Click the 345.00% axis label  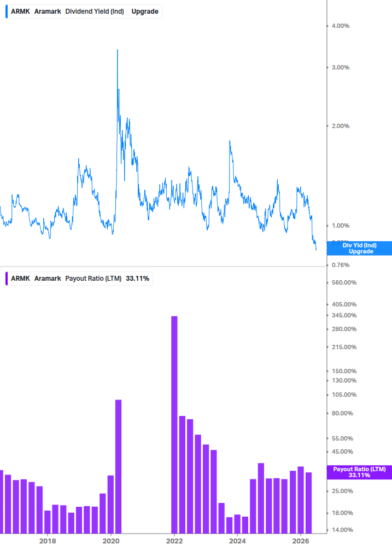point(344,315)
